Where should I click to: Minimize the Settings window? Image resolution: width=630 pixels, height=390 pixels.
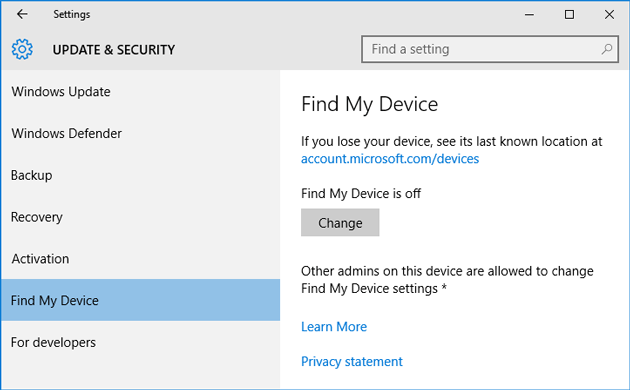(x=530, y=15)
